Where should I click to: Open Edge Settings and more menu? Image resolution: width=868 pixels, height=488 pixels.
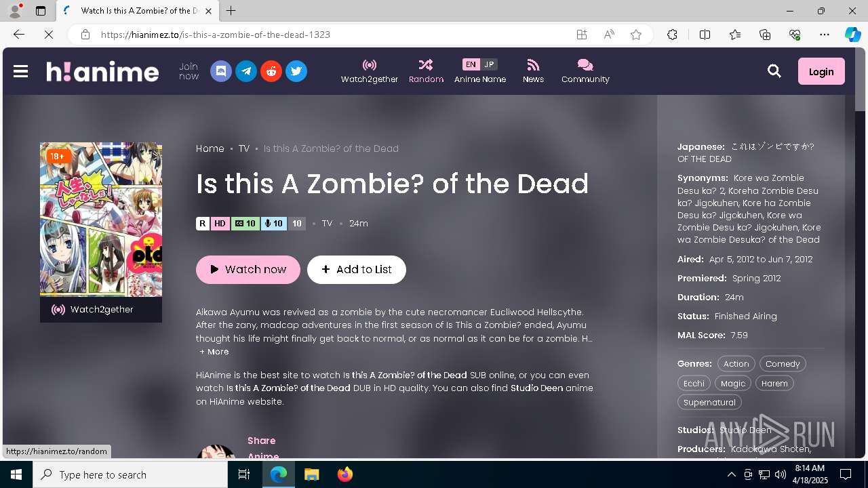pos(825,35)
